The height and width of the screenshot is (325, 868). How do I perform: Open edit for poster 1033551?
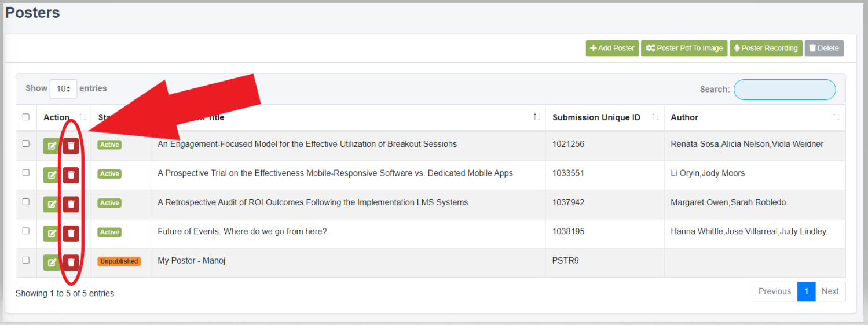[51, 175]
